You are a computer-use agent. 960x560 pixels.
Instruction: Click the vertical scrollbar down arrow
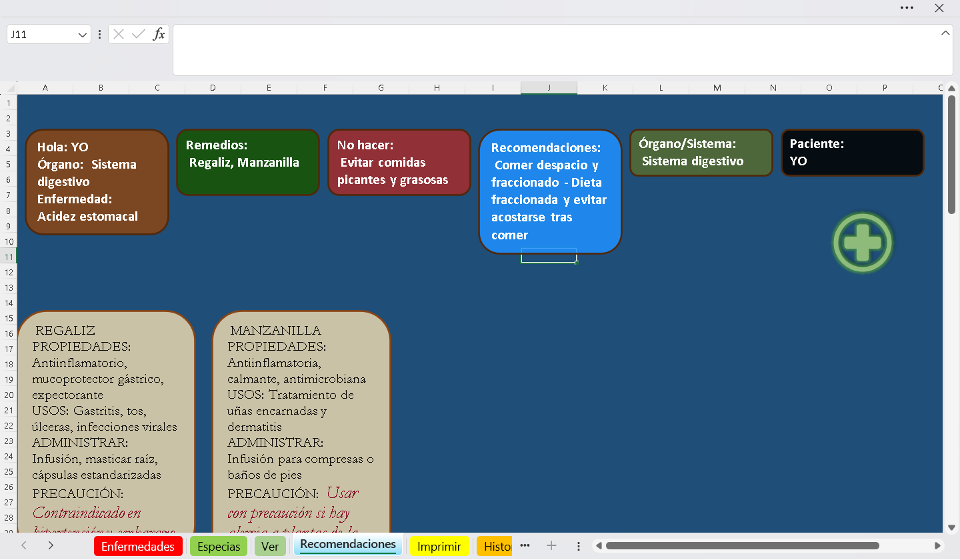[x=951, y=527]
